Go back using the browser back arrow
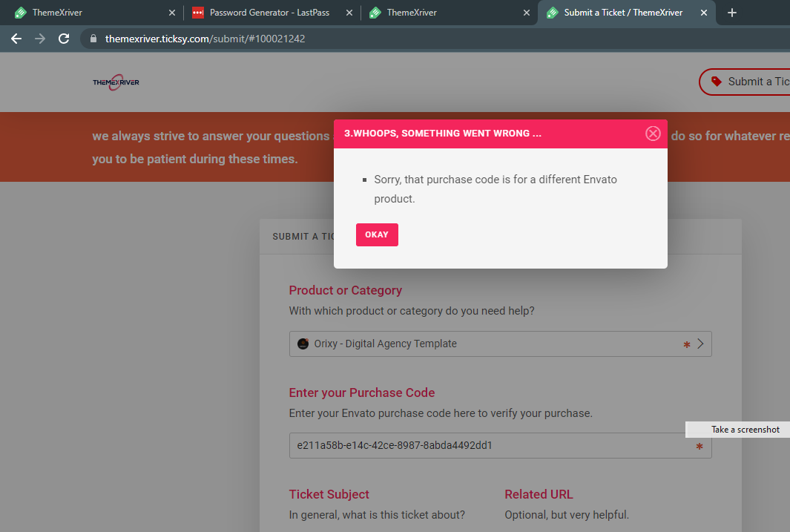This screenshot has width=790, height=532. pos(16,39)
